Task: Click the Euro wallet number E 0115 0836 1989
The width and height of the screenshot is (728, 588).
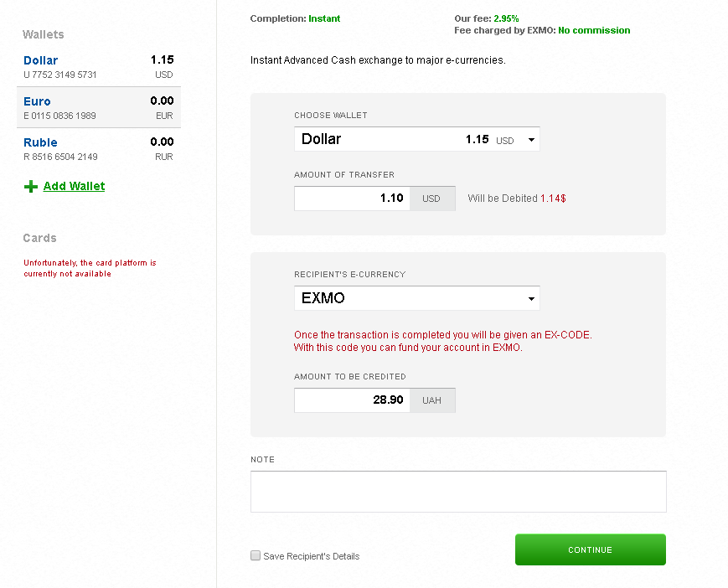Action: point(59,116)
